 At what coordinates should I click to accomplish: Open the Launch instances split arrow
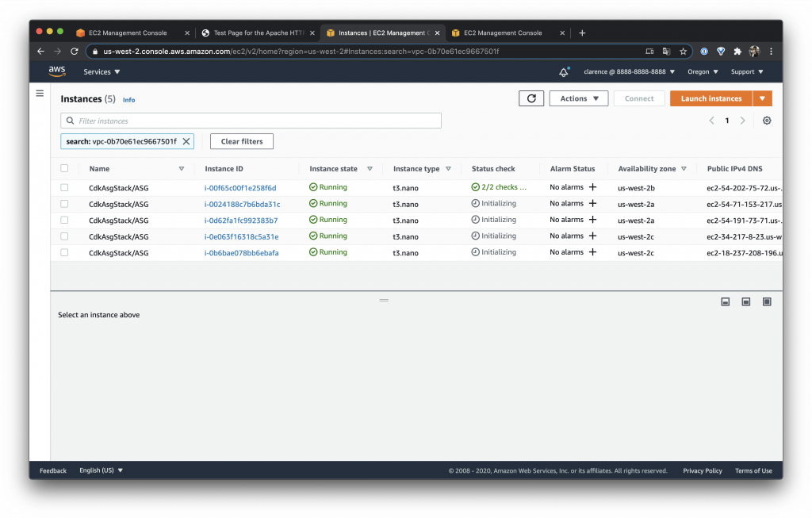coord(762,98)
